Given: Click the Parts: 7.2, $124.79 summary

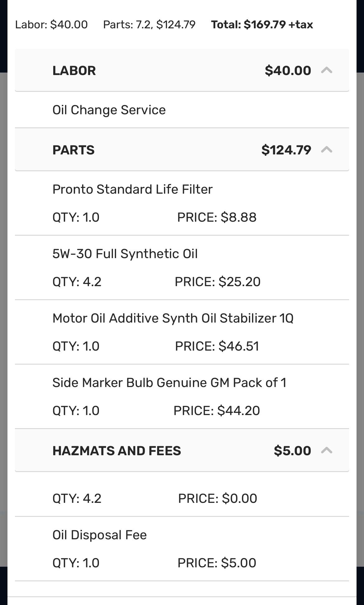Looking at the screenshot, I should 149,25.
